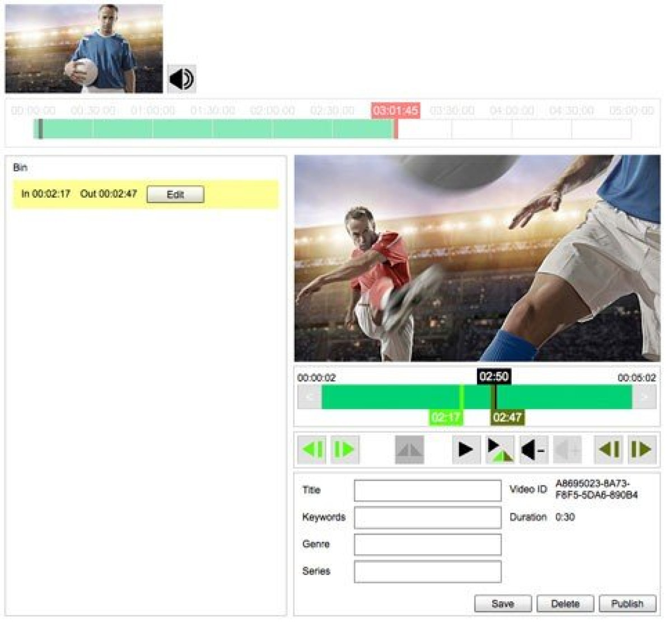Viewport: 672px width, 622px height.
Task: Click into the Title text field
Action: point(427,490)
